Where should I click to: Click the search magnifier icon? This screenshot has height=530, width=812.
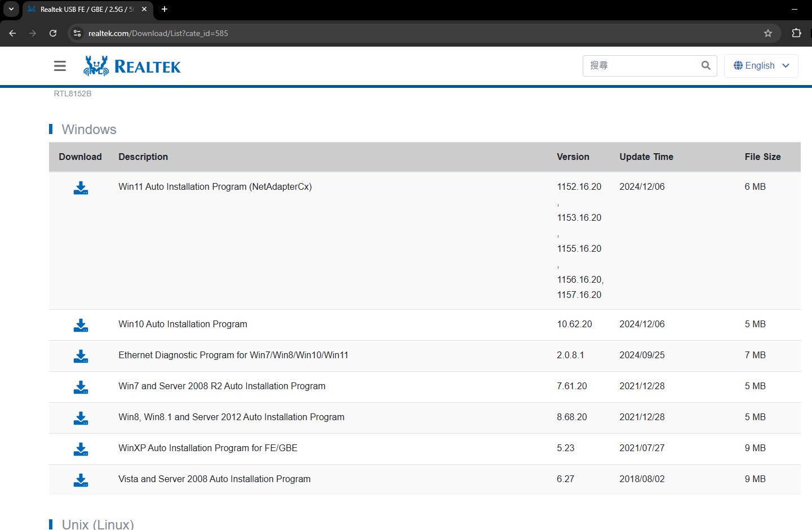705,65
